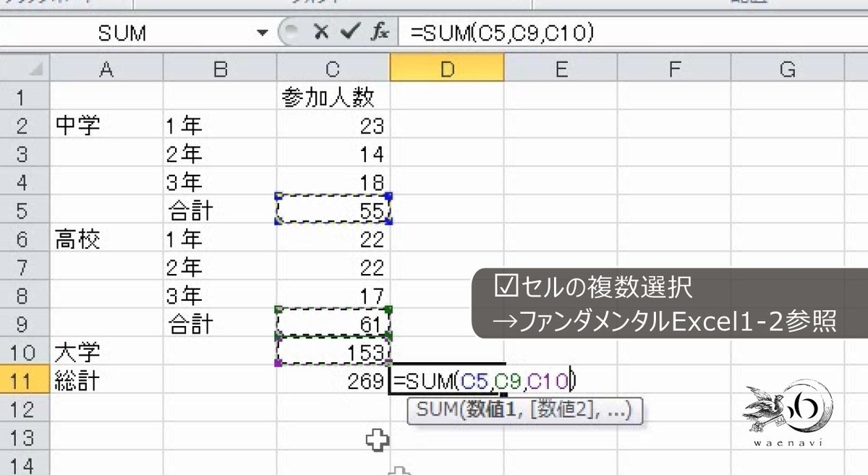Select all cells with corner button
The width and height of the screenshot is (868, 475).
tap(25, 69)
